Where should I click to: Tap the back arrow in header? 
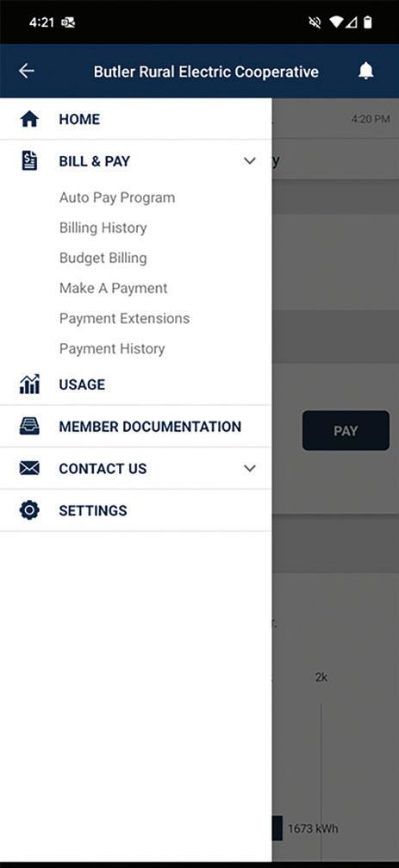(26, 71)
